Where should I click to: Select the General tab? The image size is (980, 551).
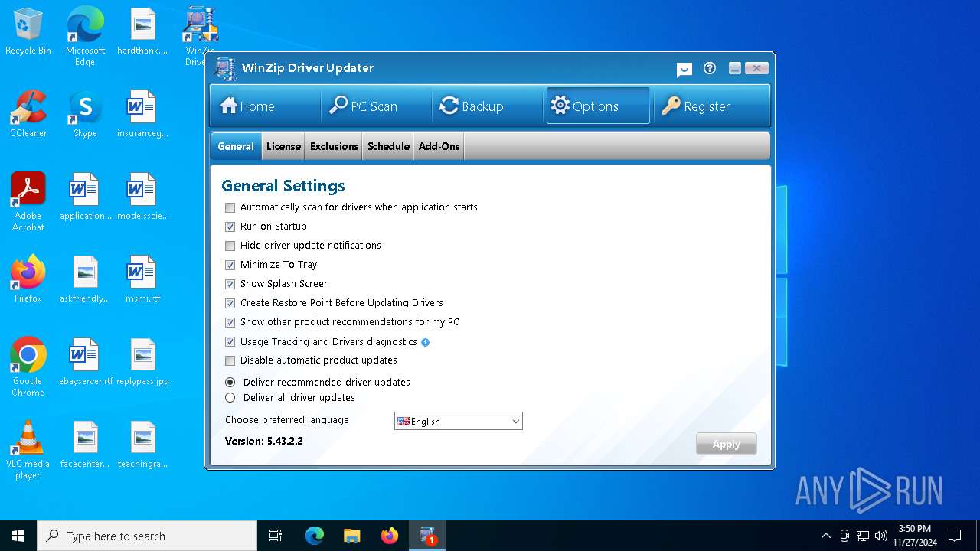(236, 146)
